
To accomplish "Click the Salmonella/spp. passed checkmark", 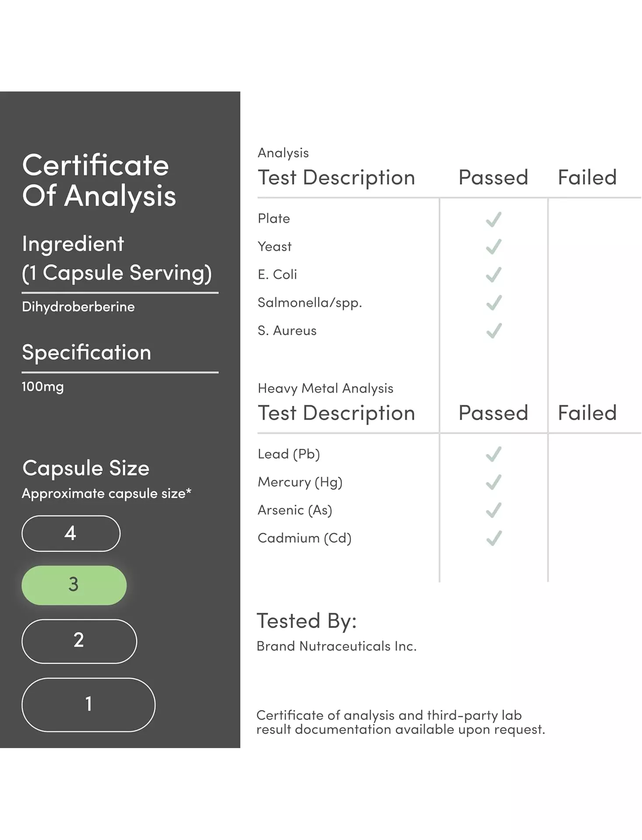I will coord(494,303).
